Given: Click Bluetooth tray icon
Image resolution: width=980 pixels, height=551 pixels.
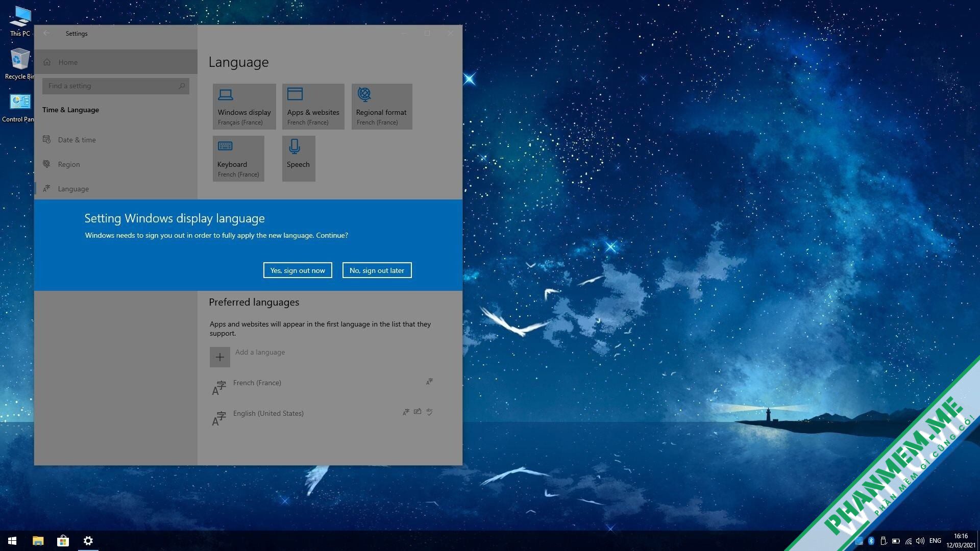Looking at the screenshot, I should point(871,541).
